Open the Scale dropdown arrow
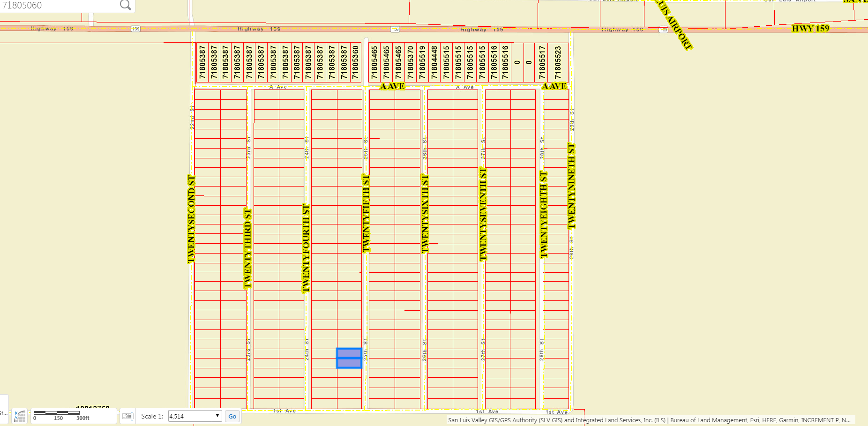This screenshot has height=426, width=868. pos(217,416)
